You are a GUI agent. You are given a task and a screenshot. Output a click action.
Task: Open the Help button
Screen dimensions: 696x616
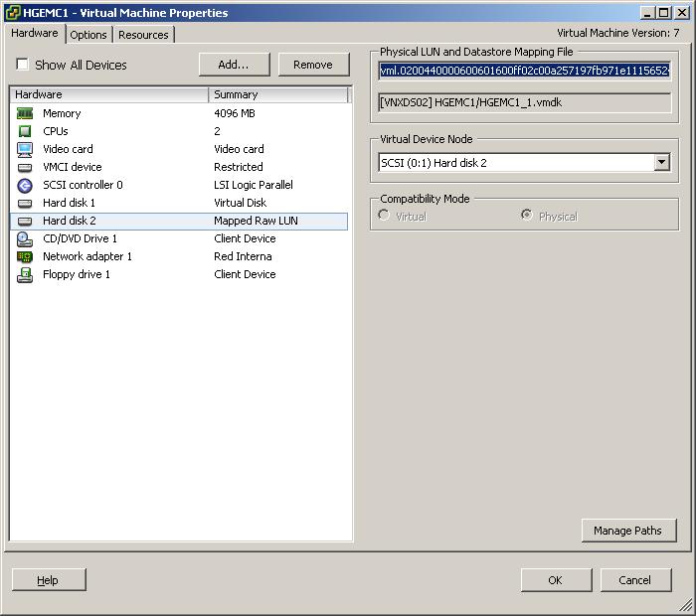tap(49, 580)
